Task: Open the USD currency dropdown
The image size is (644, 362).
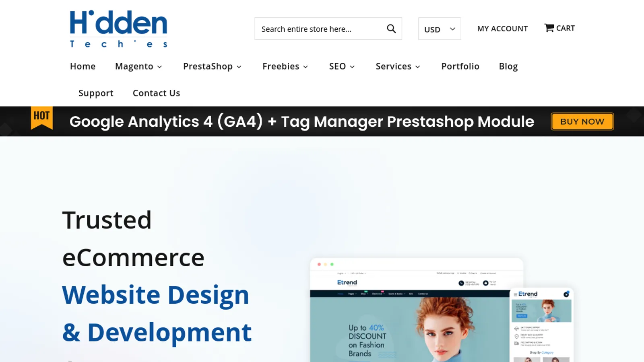Action: point(440,29)
